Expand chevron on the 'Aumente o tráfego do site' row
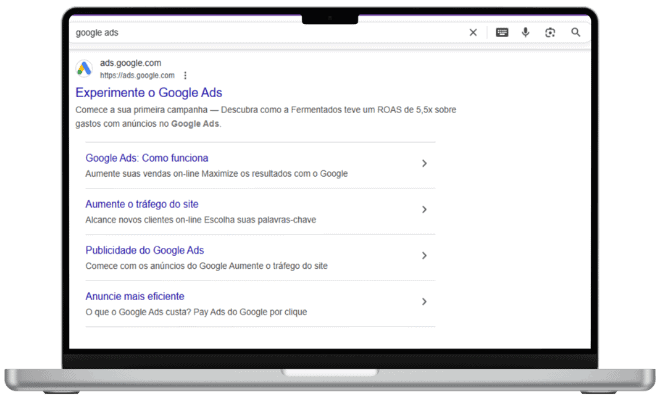The image size is (663, 403). (x=424, y=210)
